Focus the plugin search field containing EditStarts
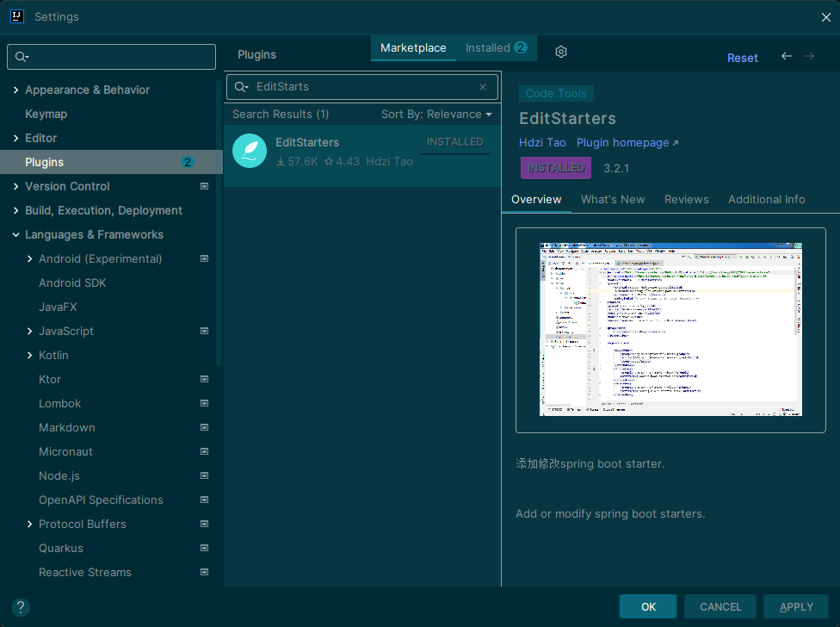Screen dimensions: 840x627 (362, 87)
